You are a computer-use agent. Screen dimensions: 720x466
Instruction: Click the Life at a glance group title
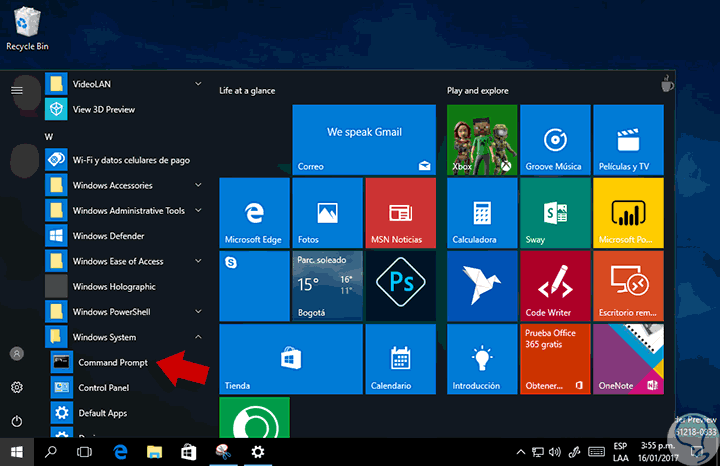point(247,91)
